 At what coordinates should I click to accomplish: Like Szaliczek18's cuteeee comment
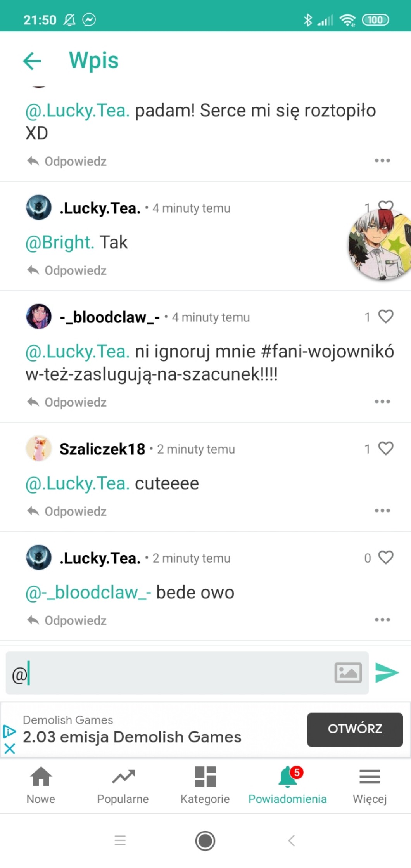tap(386, 449)
